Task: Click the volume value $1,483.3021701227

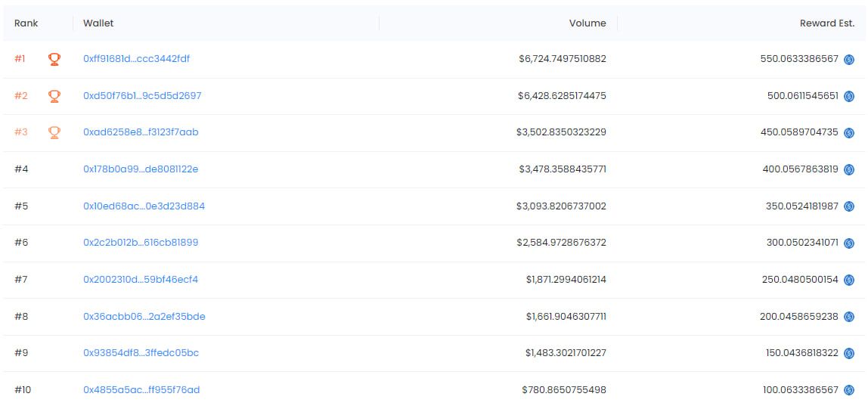Action: 566,352
